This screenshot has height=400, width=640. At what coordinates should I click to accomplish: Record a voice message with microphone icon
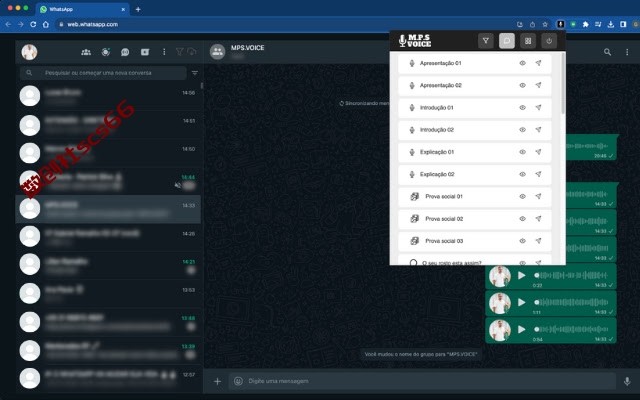click(627, 381)
